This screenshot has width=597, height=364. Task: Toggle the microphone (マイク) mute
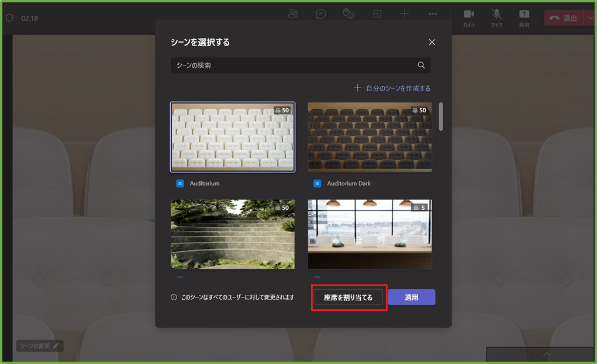point(496,18)
